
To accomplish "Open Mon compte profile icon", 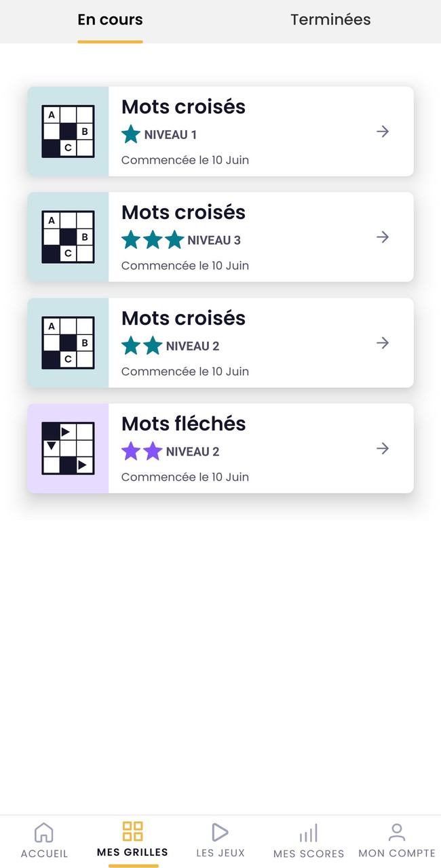I will pos(397,831).
